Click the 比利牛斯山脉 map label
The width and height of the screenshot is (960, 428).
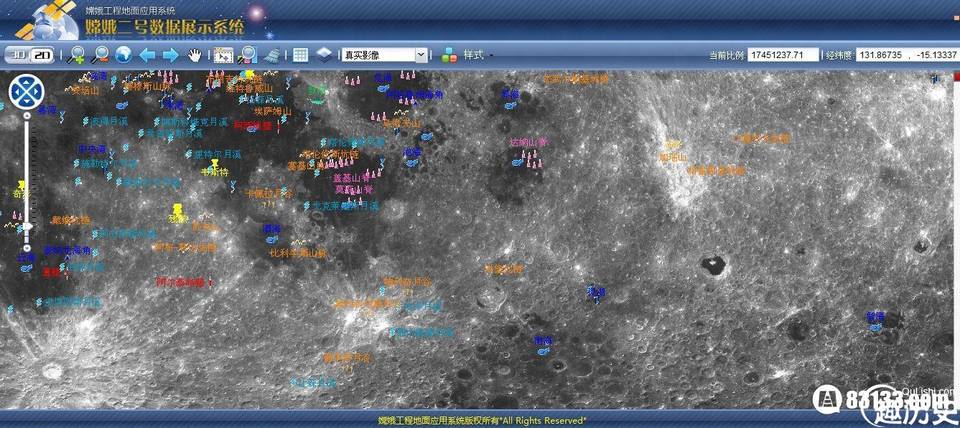coord(298,252)
